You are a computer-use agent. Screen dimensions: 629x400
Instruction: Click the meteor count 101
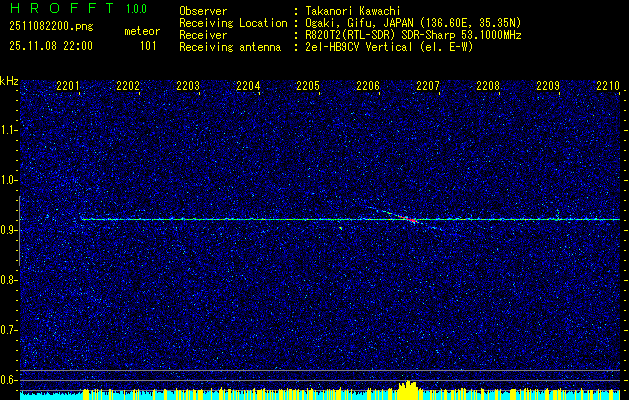[148, 46]
